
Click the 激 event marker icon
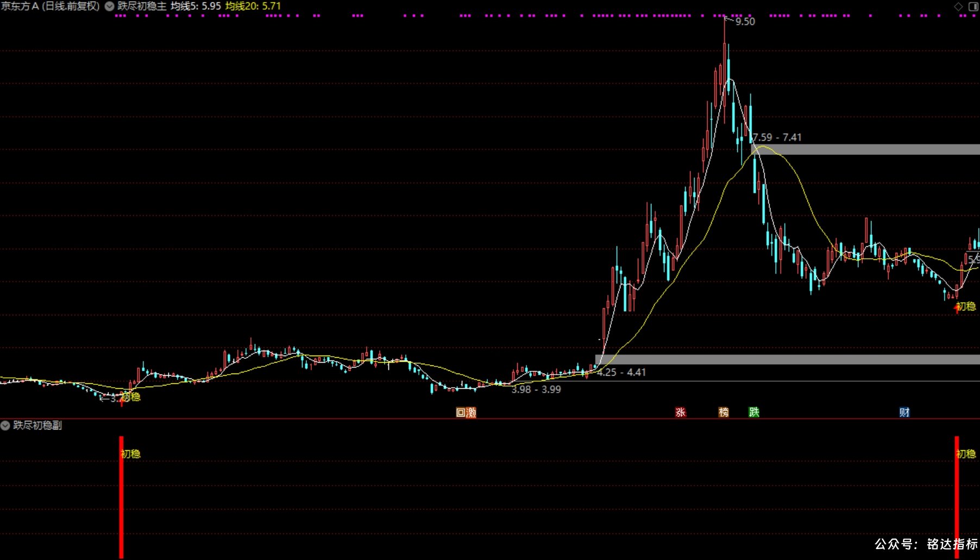471,412
